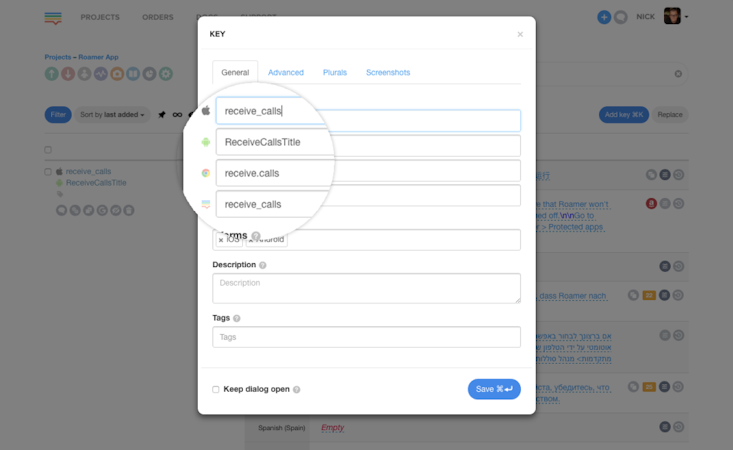Viewport: 733px width, 450px height.
Task: Click the red download project icon
Action: pyautogui.click(x=68, y=74)
